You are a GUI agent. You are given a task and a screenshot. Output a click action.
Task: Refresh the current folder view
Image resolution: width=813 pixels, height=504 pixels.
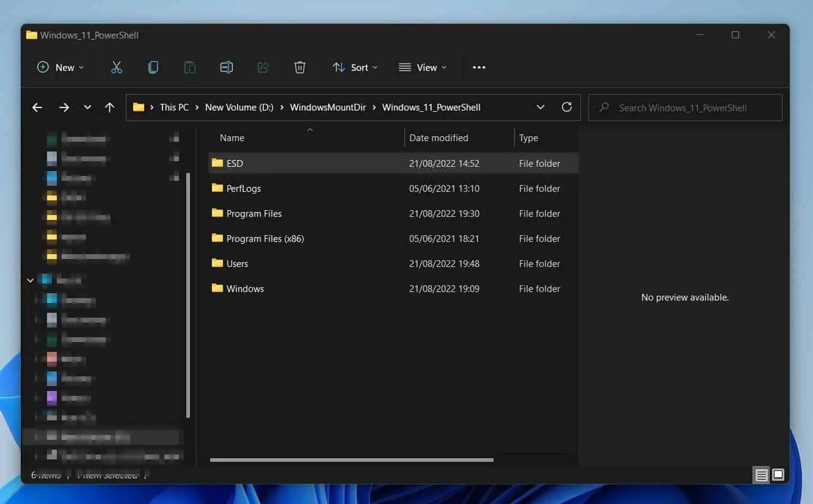(567, 107)
